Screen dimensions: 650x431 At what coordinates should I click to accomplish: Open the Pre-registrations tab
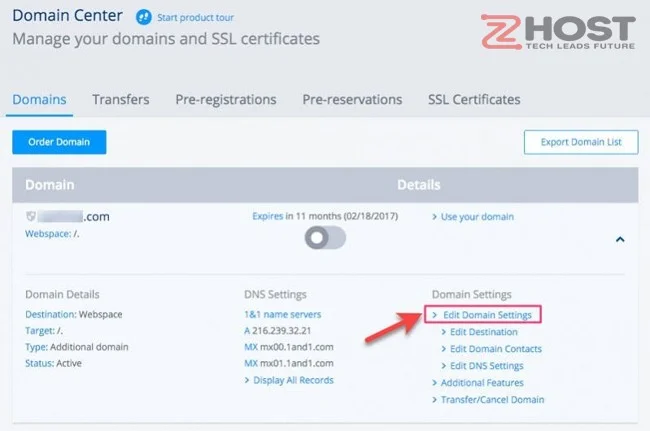point(226,99)
